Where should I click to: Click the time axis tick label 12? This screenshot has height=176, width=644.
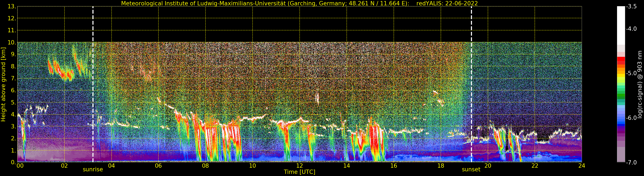300,166
